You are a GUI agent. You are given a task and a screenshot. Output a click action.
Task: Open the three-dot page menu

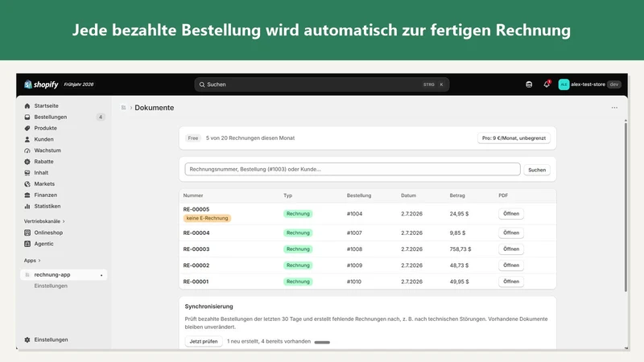click(x=614, y=108)
